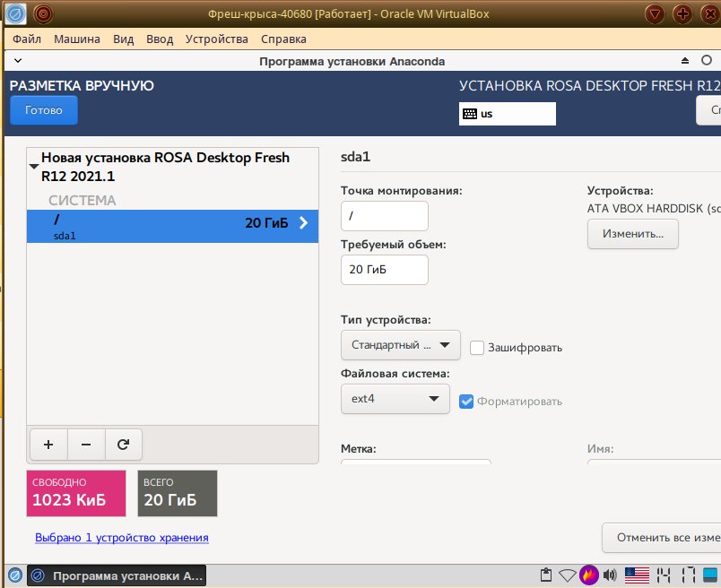Click the plus button to add partition
This screenshot has width=721, height=588.
coord(48,444)
